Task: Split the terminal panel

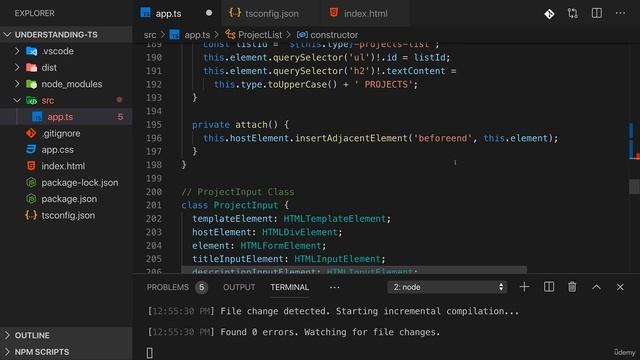Action: tap(549, 287)
